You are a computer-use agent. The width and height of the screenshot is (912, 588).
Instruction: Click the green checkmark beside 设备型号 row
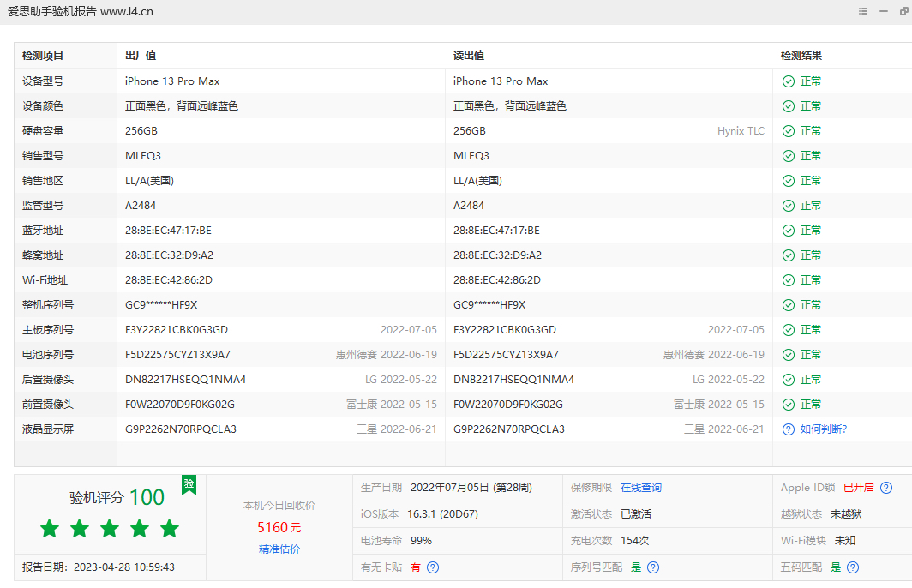coord(788,81)
